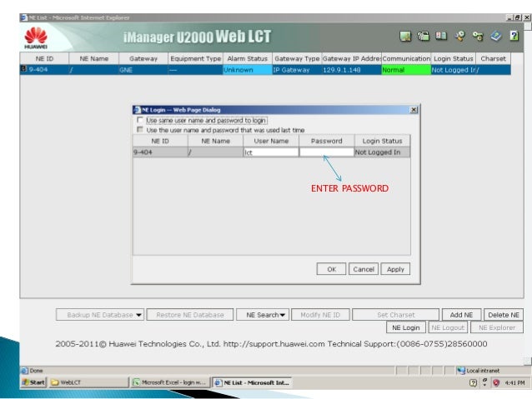Switch to WebLCT taskbar folder

(88, 382)
